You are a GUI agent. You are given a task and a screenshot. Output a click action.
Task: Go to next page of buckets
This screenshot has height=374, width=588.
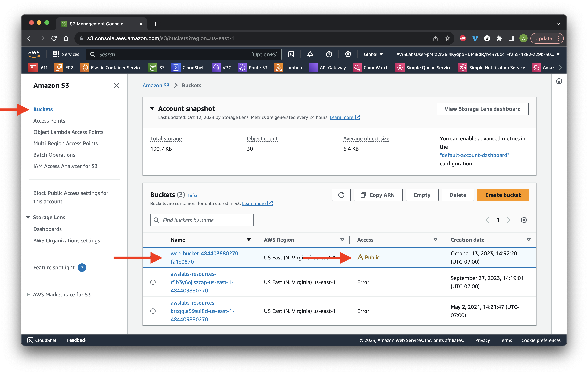click(x=508, y=220)
